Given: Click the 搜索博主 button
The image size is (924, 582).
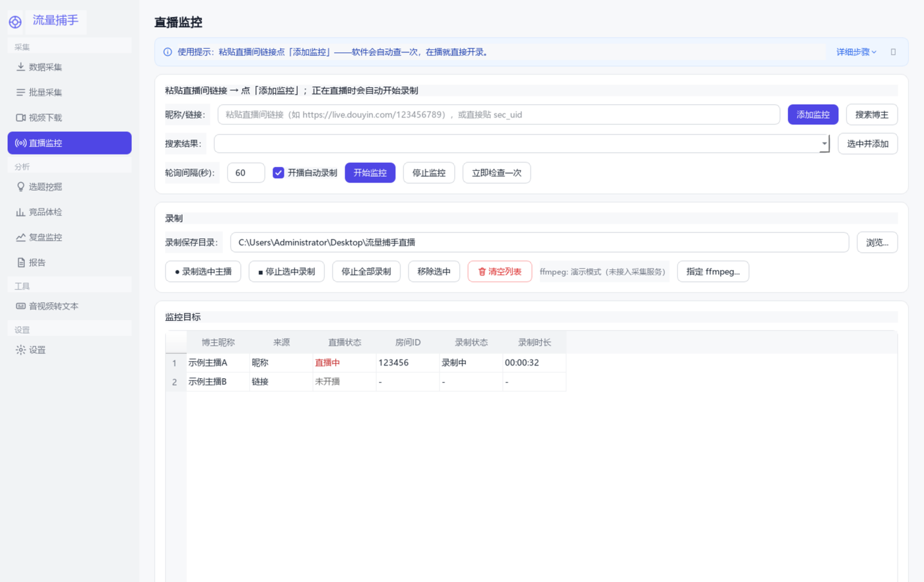Looking at the screenshot, I should [872, 115].
